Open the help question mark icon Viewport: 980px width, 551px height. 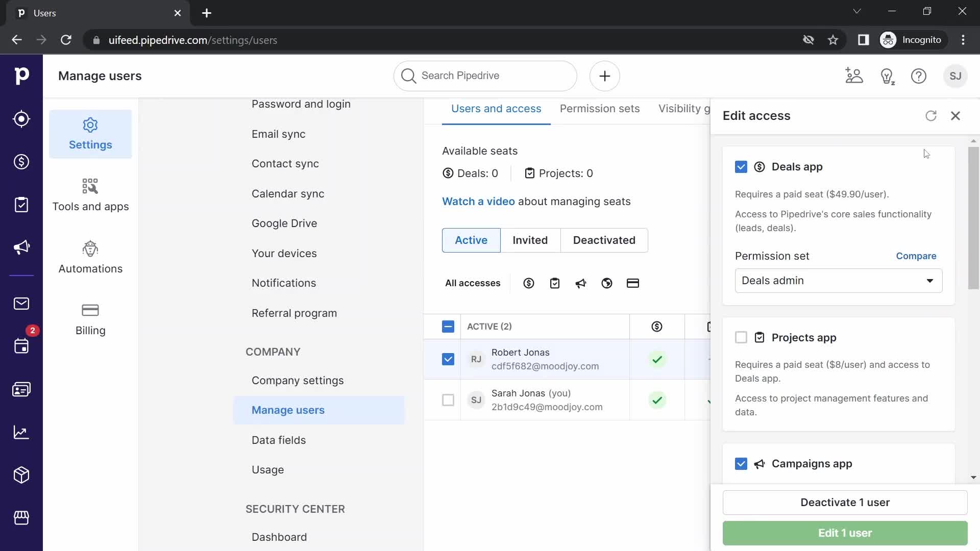pos(919,76)
